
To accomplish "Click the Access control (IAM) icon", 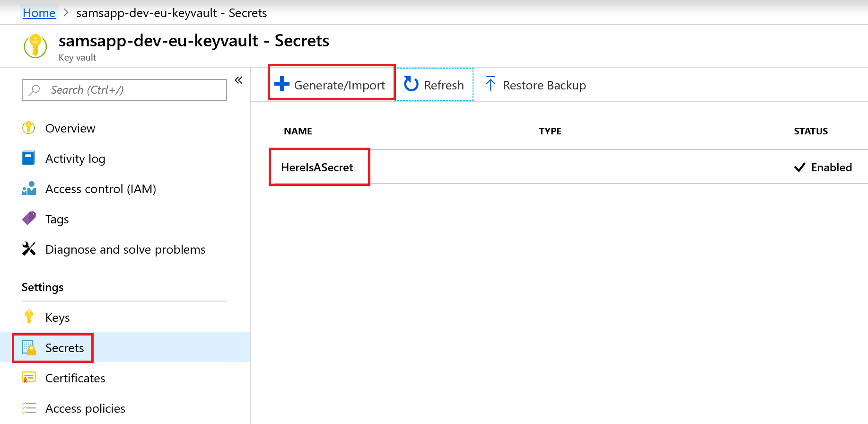I will pyautogui.click(x=29, y=188).
